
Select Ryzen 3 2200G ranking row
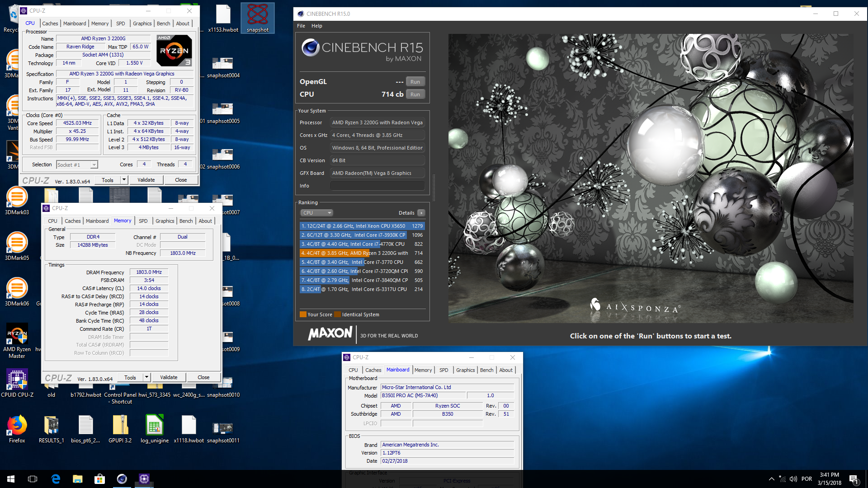[x=362, y=253]
